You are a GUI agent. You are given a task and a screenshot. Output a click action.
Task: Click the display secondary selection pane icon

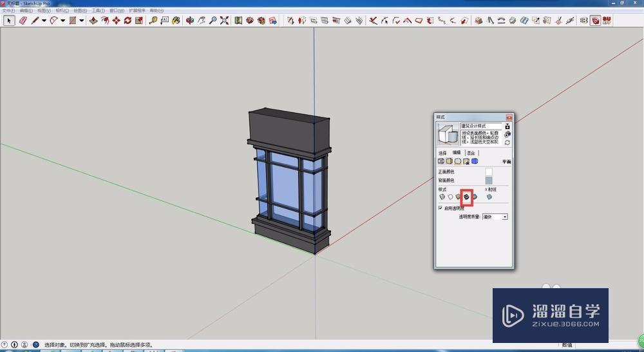coord(507,126)
